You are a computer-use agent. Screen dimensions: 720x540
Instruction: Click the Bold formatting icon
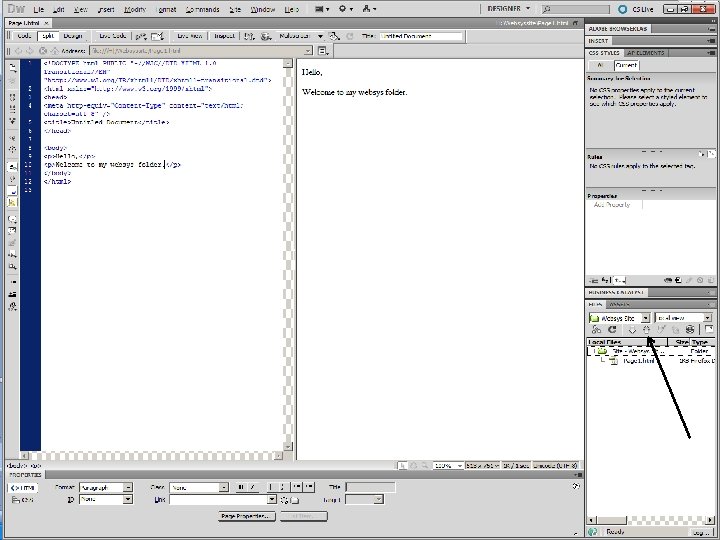(240, 487)
